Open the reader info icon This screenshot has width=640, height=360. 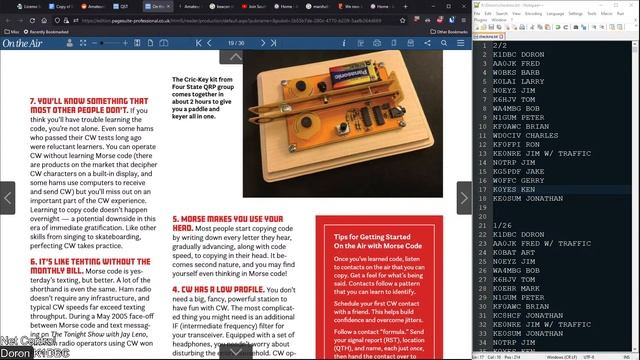coord(344,43)
